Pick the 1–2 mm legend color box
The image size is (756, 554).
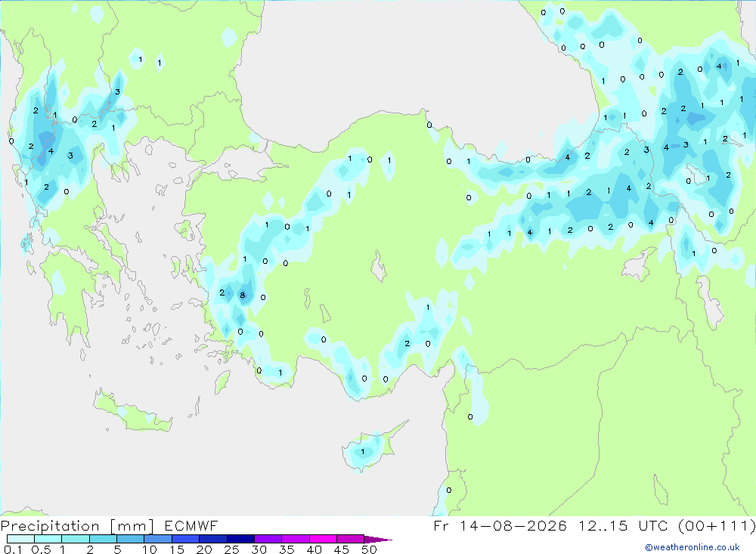[76, 539]
